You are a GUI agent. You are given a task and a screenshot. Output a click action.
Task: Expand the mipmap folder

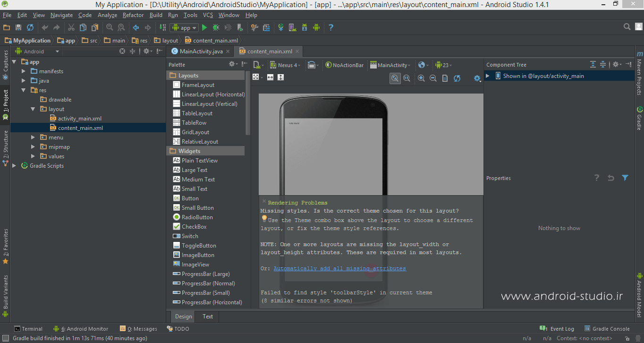[33, 147]
